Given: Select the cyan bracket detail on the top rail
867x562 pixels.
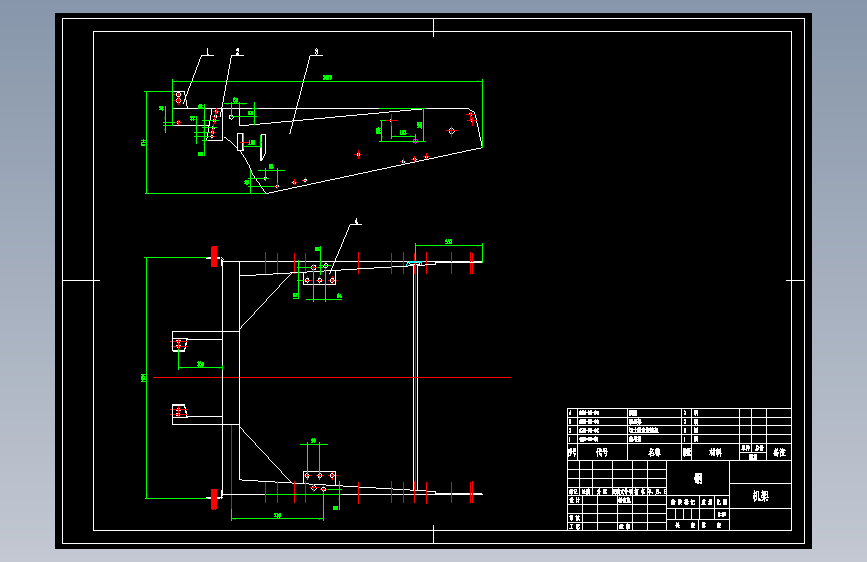Looking at the screenshot, I should (x=415, y=263).
